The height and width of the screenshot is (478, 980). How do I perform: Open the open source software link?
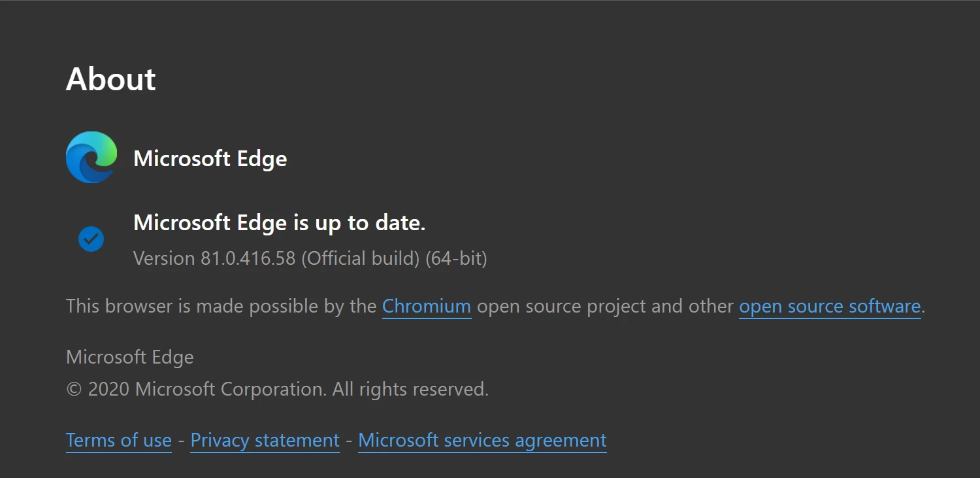pos(829,306)
